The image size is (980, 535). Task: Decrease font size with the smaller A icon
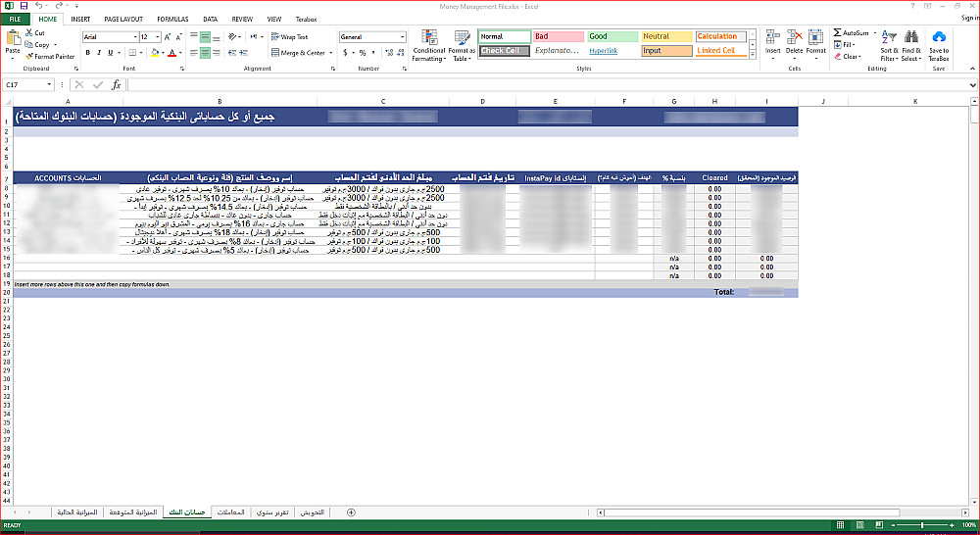coord(177,37)
